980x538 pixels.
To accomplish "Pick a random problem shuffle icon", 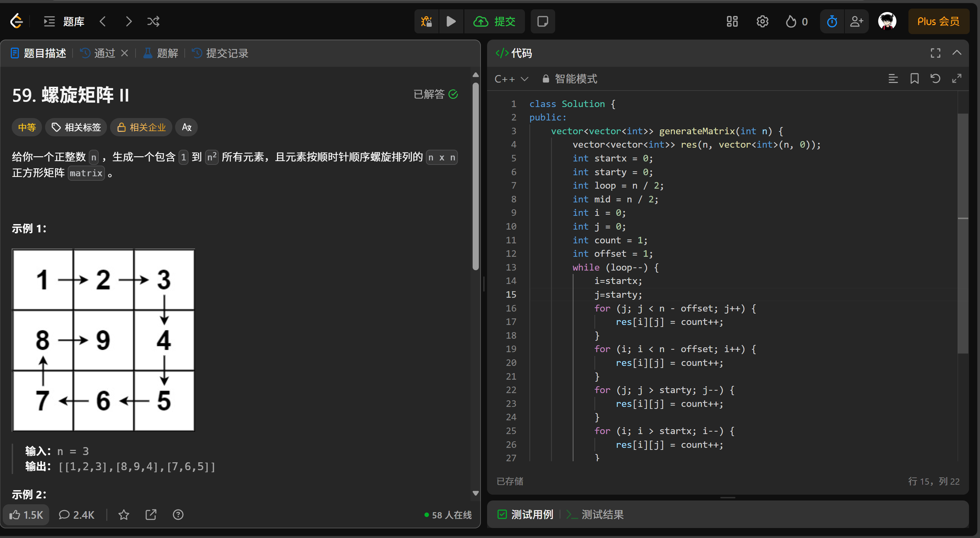I will [x=153, y=21].
